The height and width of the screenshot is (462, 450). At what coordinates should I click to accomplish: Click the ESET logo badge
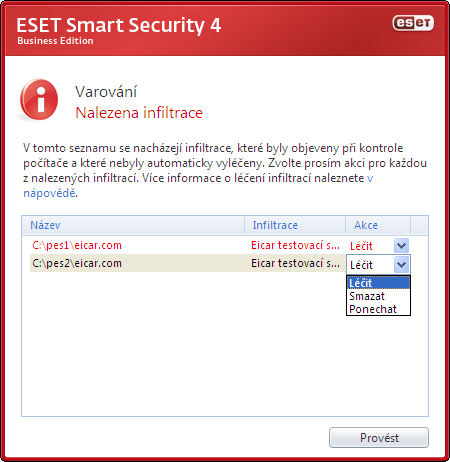pyautogui.click(x=413, y=23)
